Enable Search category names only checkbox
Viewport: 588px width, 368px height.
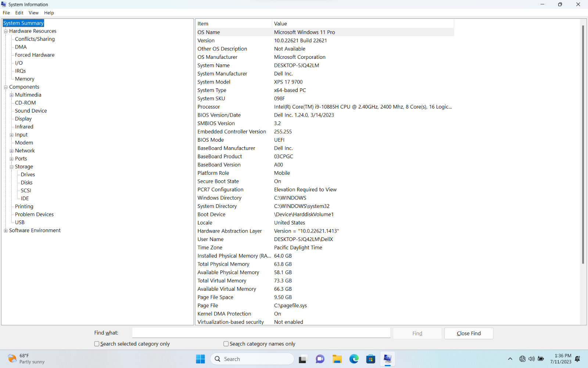[226, 344]
